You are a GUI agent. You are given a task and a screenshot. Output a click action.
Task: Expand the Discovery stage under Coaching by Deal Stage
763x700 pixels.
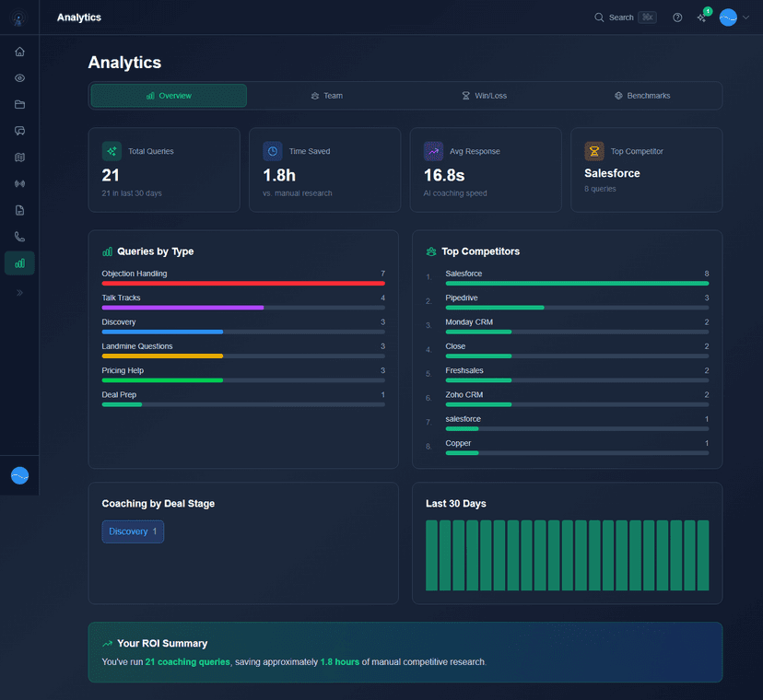click(x=132, y=531)
